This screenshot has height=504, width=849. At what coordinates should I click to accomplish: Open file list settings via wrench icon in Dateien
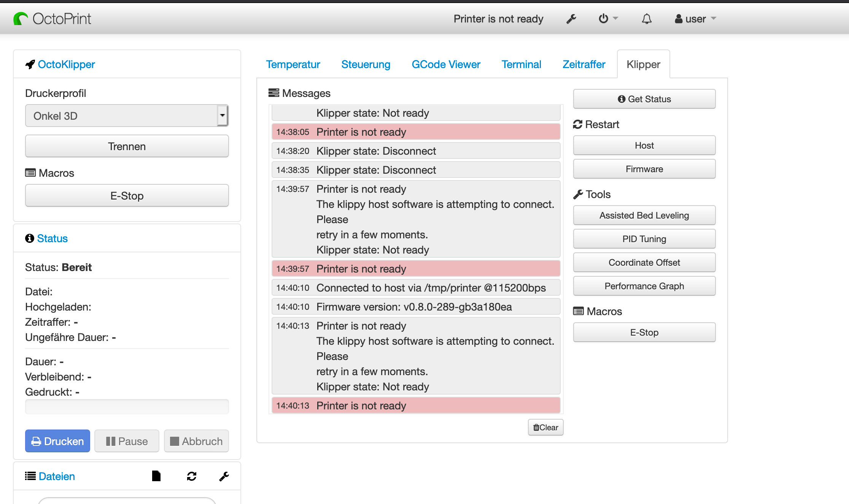(224, 476)
